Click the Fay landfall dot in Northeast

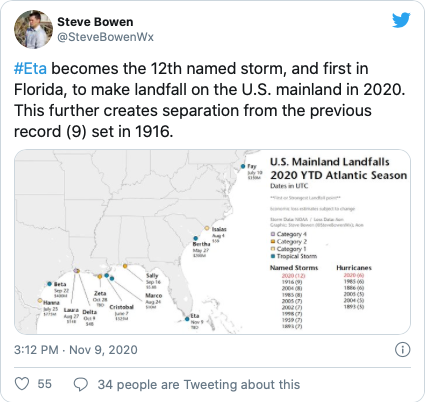243,166
